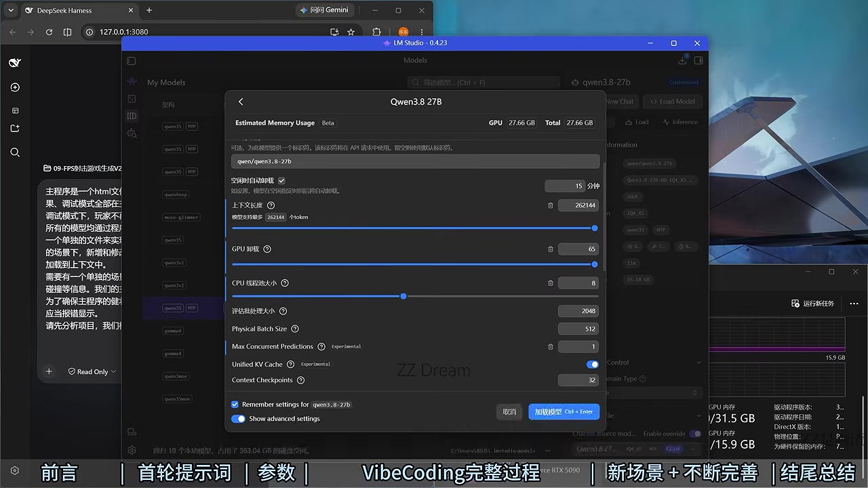
Task: Open Task Manager more options menu
Action: point(854,303)
